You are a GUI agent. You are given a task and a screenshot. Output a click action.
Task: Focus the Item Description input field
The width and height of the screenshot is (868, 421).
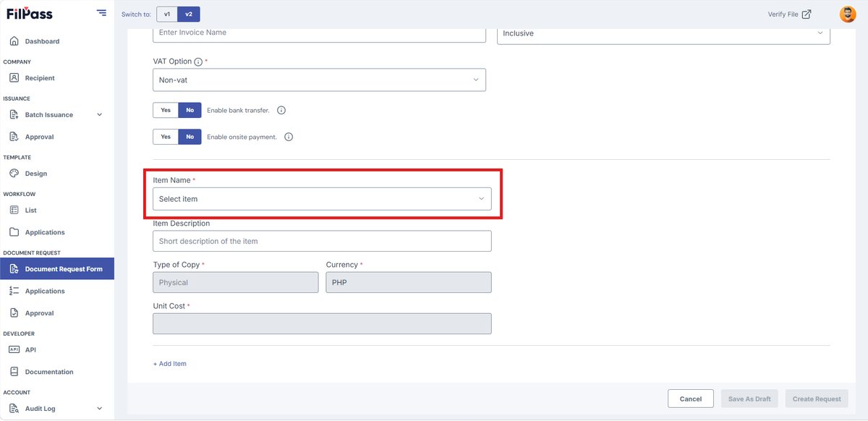pyautogui.click(x=322, y=241)
